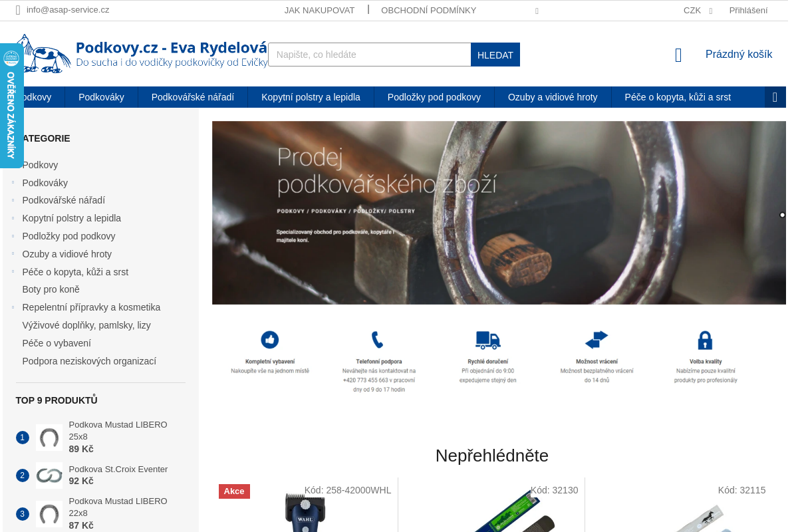Image resolution: width=798 pixels, height=532 pixels.
Task: Open the Wahl clipper product image
Action: [x=305, y=512]
